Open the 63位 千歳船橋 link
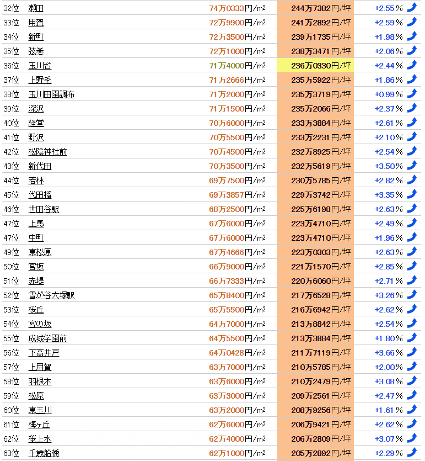 click(x=44, y=453)
